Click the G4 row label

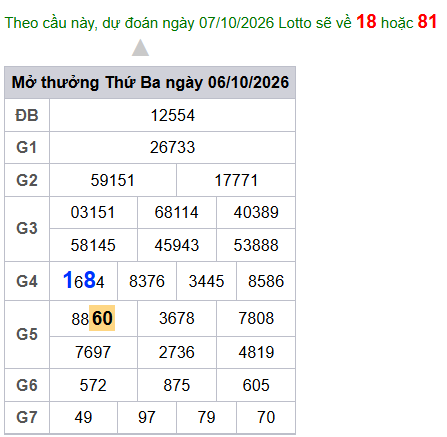[x=27, y=281]
